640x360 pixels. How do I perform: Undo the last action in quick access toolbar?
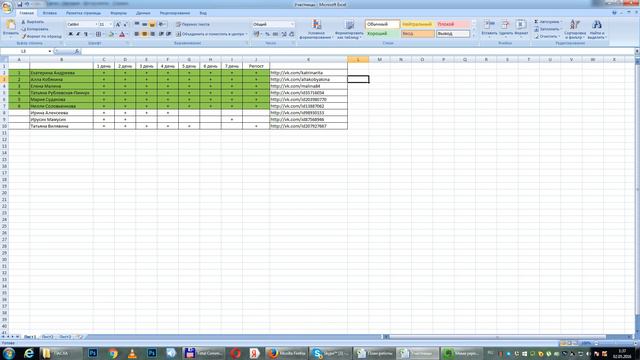tap(27, 4)
